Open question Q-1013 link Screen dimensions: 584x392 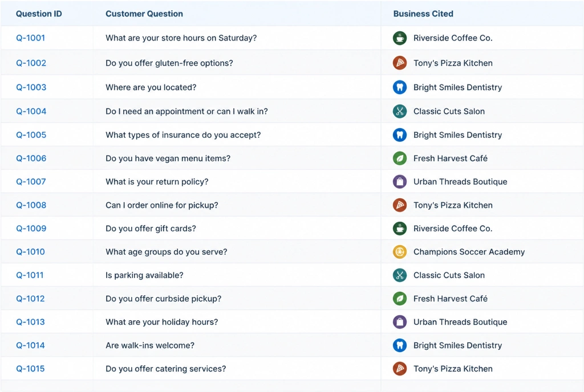point(31,322)
